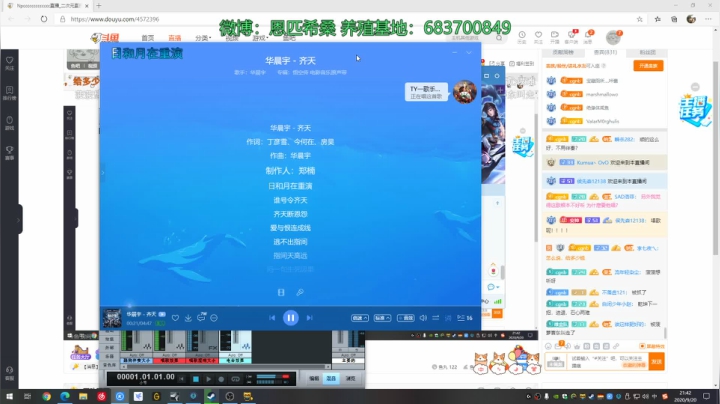Image resolution: width=720 pixels, height=404 pixels.
Task: Toggle loop button in DAW transport
Action: (235, 379)
